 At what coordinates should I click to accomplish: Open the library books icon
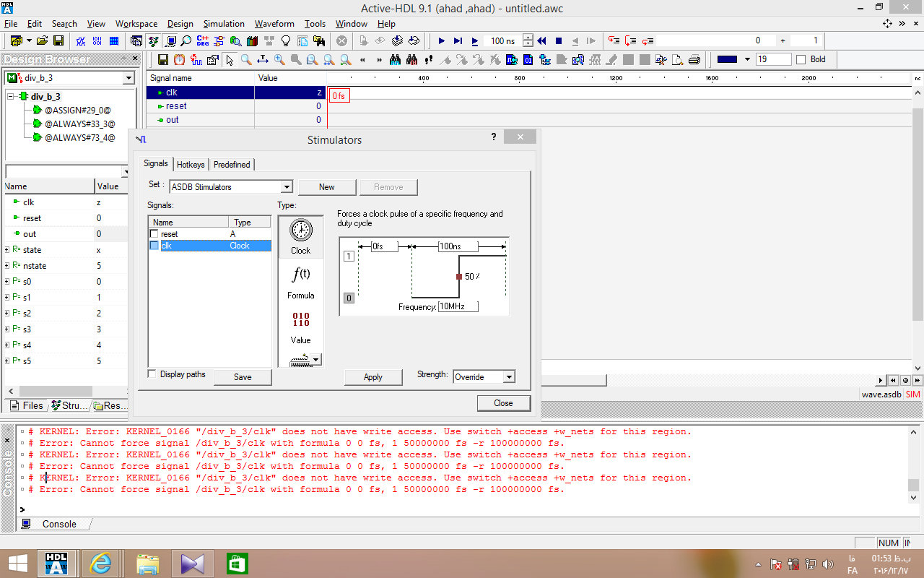pos(252,41)
